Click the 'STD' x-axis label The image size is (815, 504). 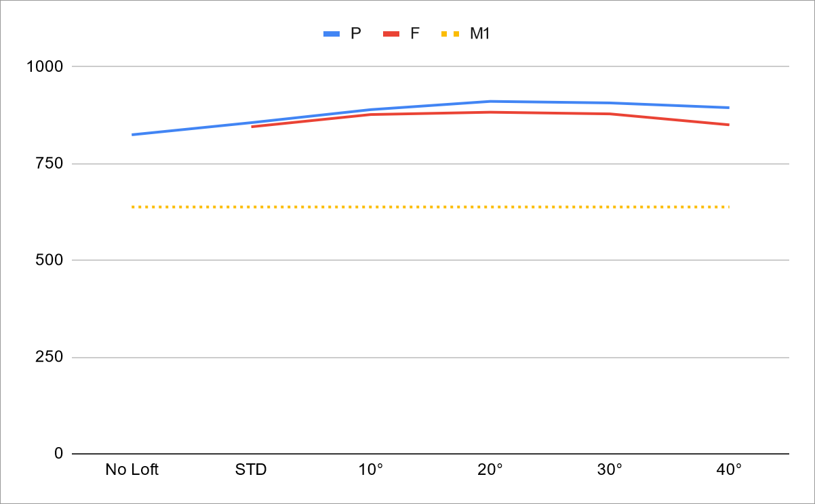(252, 469)
